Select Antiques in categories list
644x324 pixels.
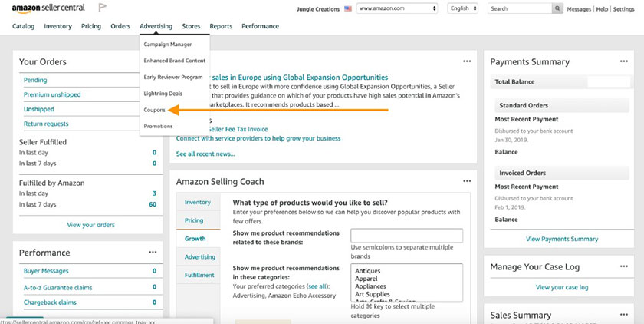pos(367,271)
